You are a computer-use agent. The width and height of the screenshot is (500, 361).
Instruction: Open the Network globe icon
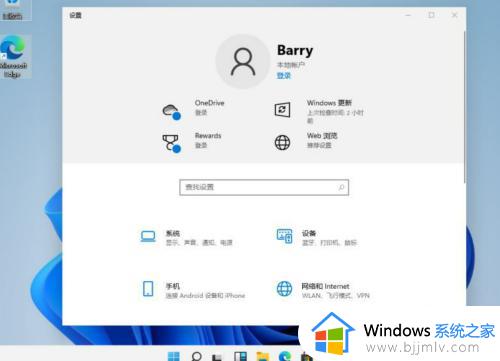(284, 289)
